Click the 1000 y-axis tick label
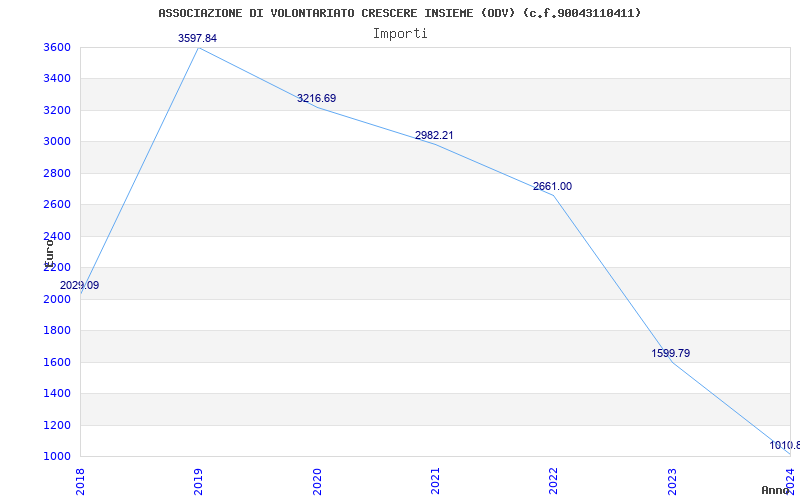 [x=57, y=457]
